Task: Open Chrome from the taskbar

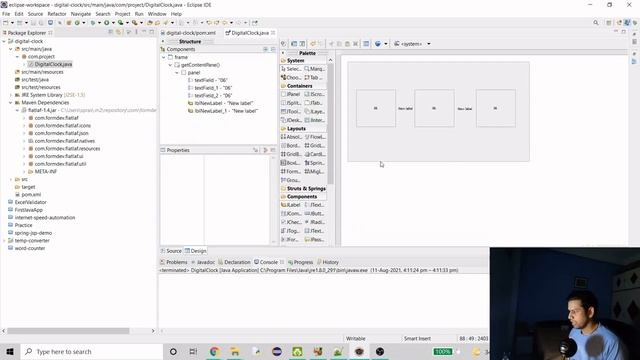Action: pyautogui.click(x=215, y=351)
